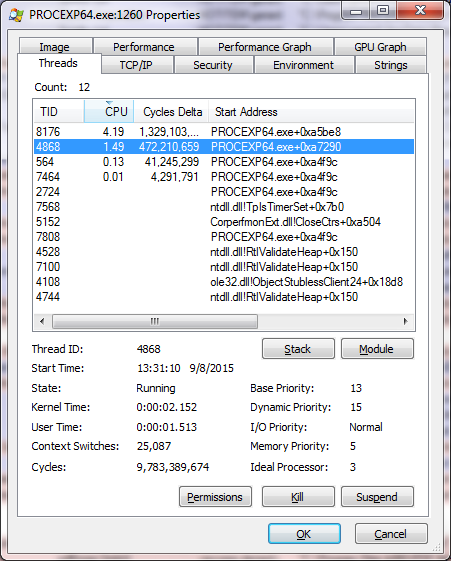Viewport: 451px width, 561px height.
Task: Click the Kernel Time value 0:00:02.152
Action: [167, 407]
